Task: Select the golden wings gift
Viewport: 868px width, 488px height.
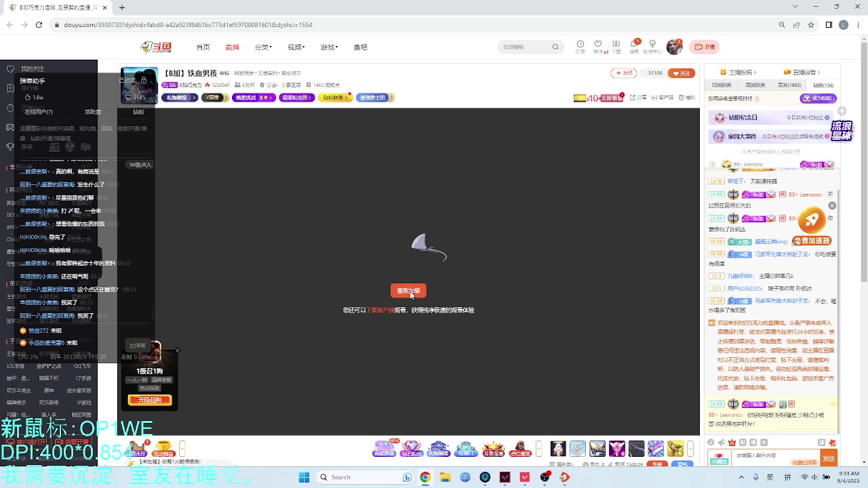Action: pos(675,449)
